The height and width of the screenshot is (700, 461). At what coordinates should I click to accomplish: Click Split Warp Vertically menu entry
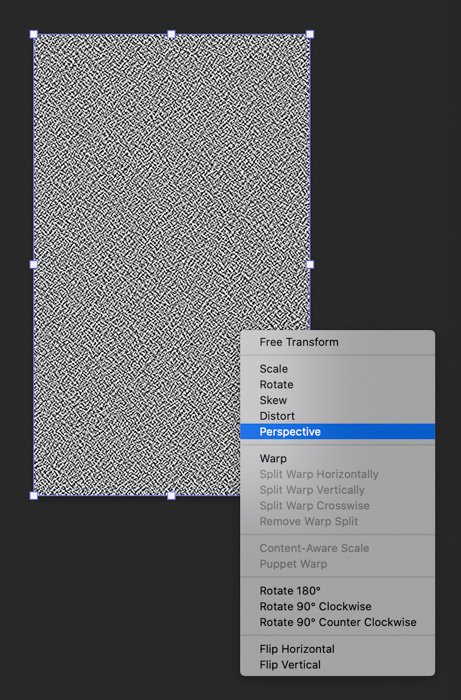click(337, 490)
